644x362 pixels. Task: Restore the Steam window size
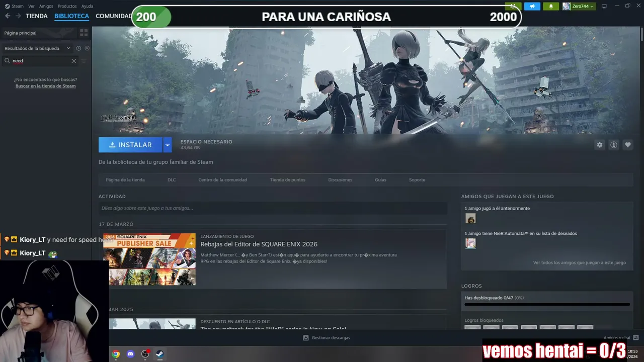click(x=627, y=6)
